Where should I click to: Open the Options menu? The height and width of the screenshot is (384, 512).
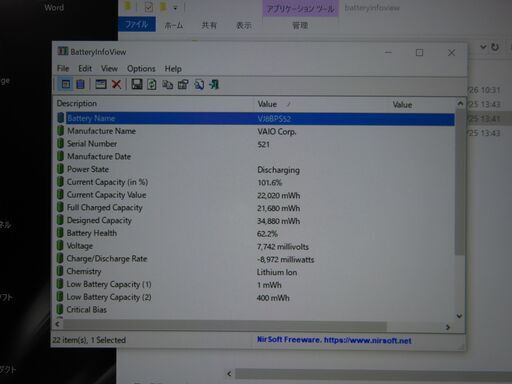(x=141, y=69)
